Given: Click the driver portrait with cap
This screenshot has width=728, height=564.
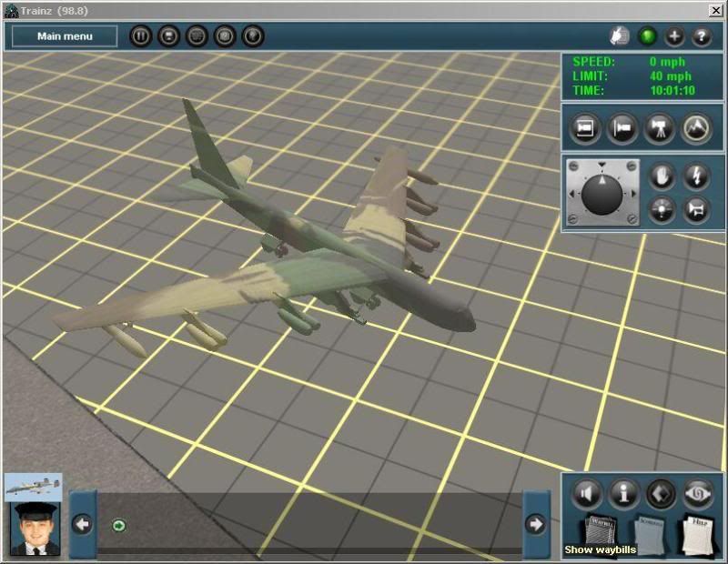Looking at the screenshot, I should tap(35, 529).
